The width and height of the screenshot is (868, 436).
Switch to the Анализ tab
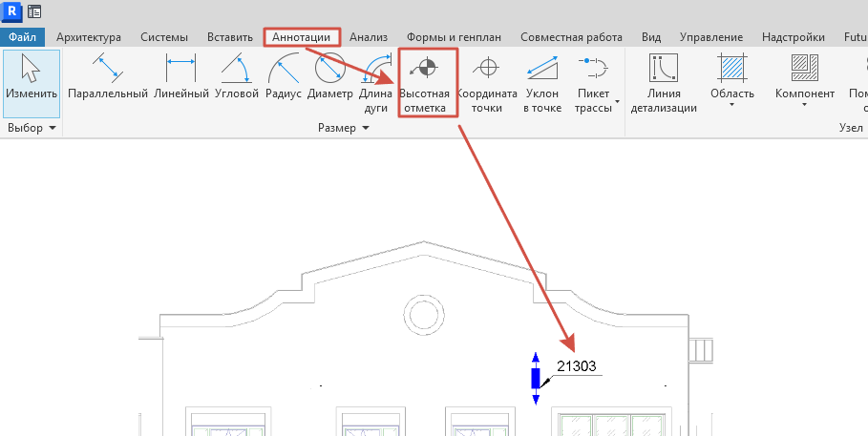pos(369,37)
